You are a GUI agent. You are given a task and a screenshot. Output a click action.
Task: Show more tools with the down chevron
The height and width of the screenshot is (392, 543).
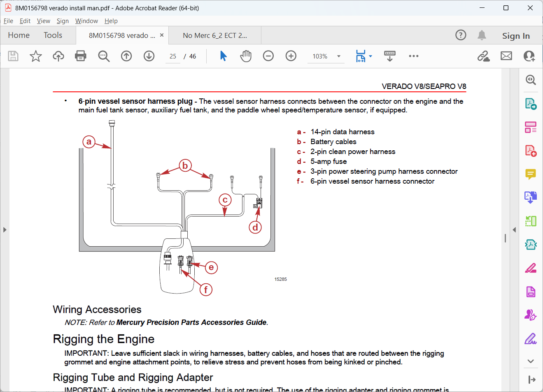[x=531, y=361]
